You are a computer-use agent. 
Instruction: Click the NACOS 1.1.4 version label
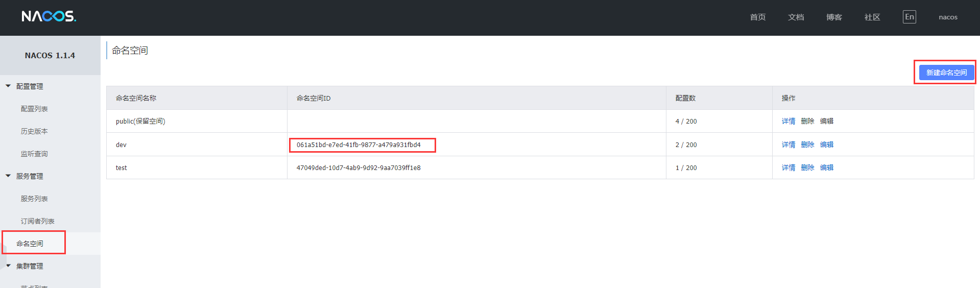tap(50, 55)
